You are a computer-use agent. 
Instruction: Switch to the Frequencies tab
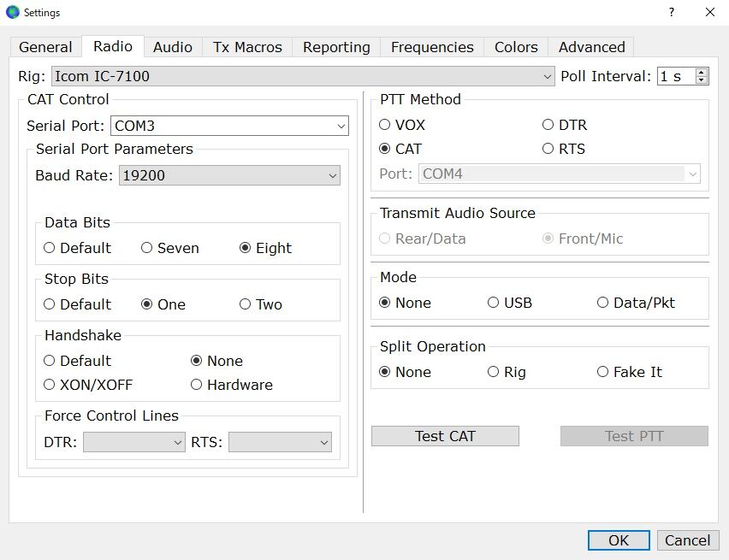coord(432,47)
